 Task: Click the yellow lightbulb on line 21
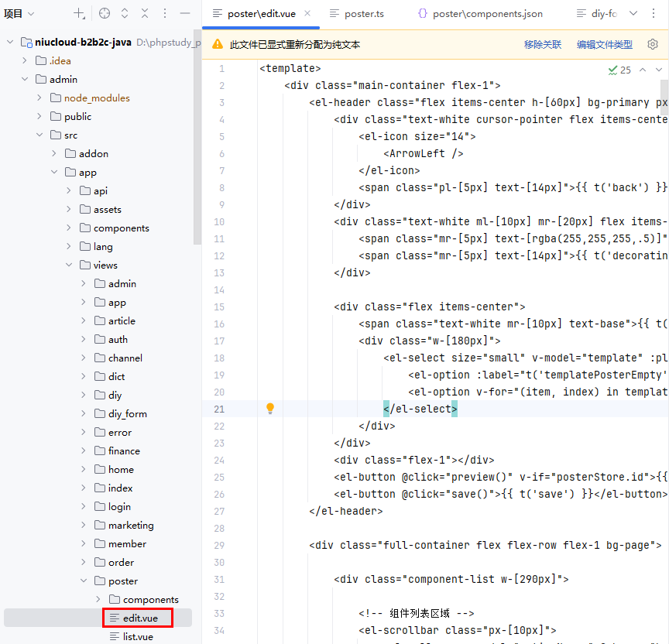270,408
